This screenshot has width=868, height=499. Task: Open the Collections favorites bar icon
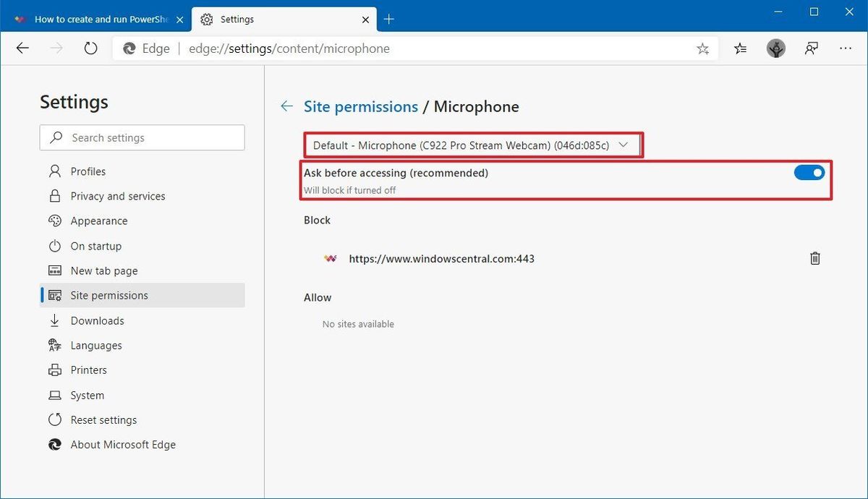coord(739,48)
